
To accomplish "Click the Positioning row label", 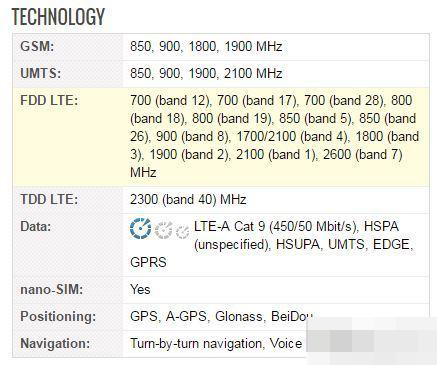I will point(58,316).
